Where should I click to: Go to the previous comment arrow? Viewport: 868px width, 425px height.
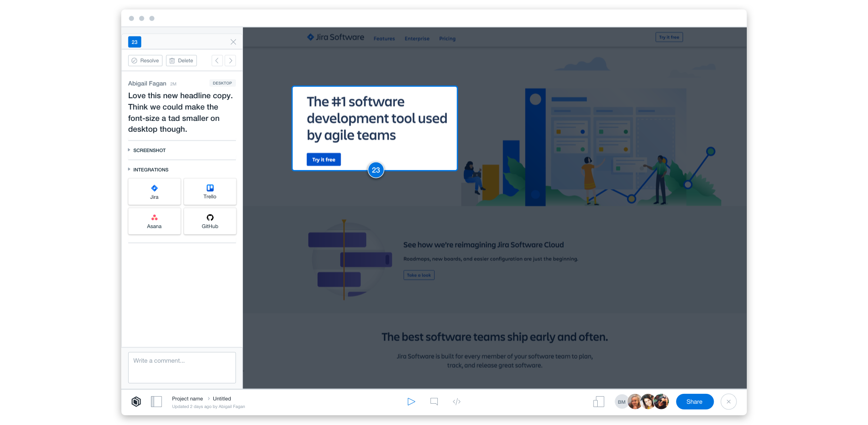[217, 60]
